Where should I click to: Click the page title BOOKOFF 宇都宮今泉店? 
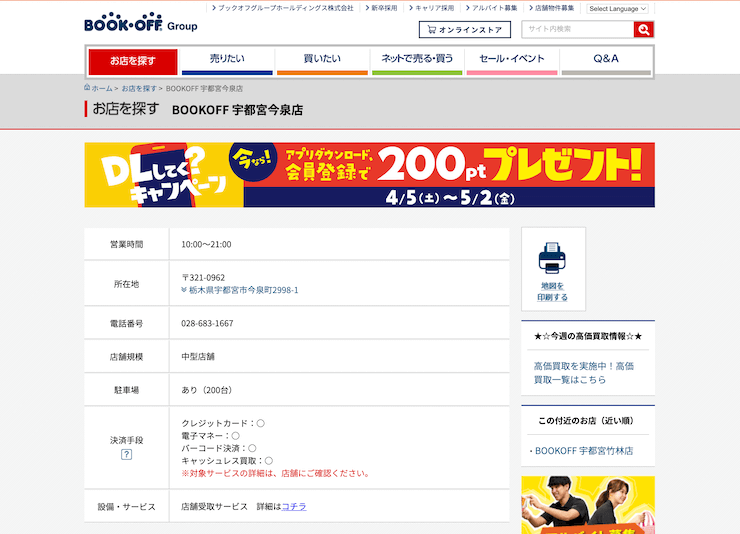237,110
